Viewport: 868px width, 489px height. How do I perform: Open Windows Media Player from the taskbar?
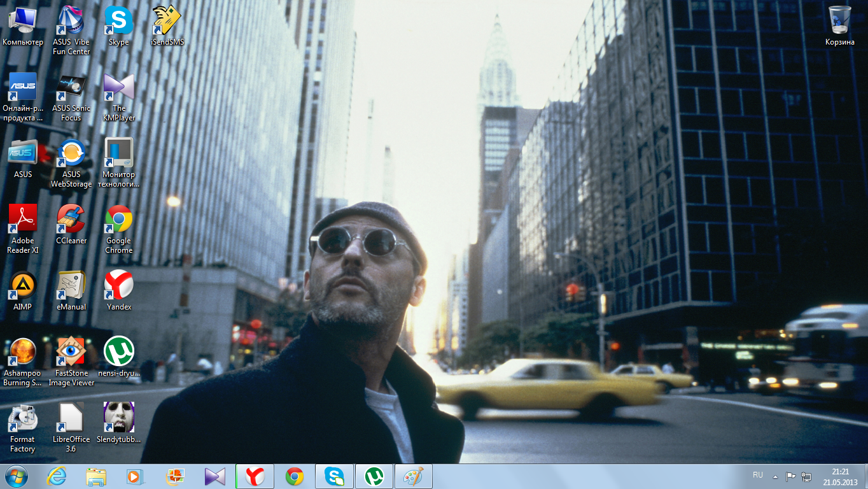134,476
